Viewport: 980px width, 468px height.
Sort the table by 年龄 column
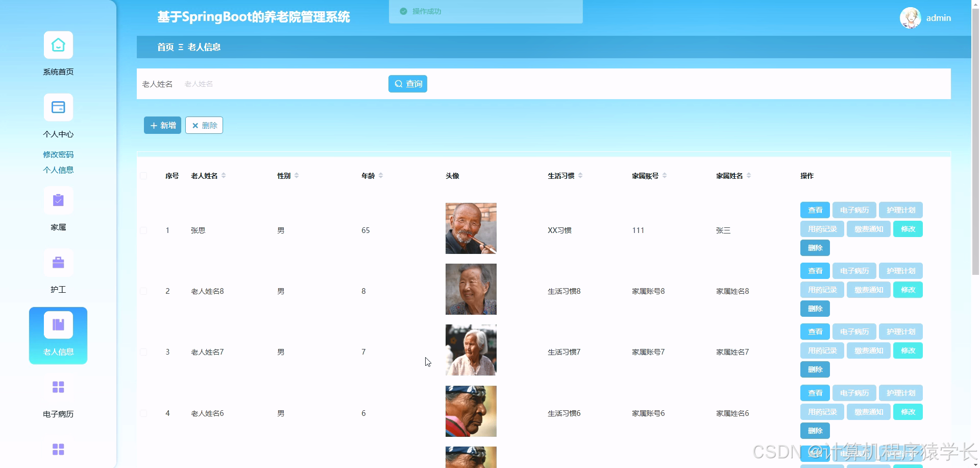pos(381,175)
